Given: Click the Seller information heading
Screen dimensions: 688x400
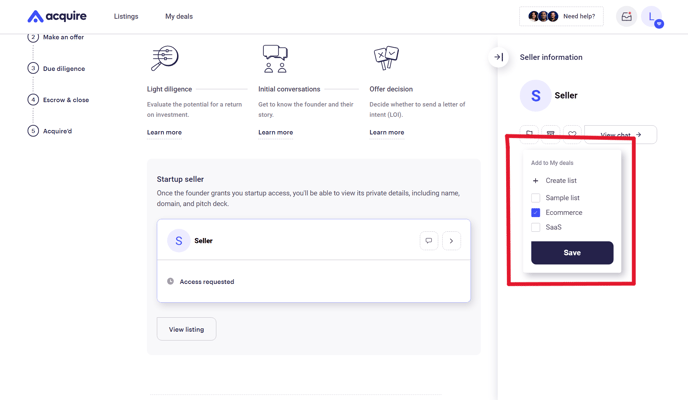Looking at the screenshot, I should [551, 57].
